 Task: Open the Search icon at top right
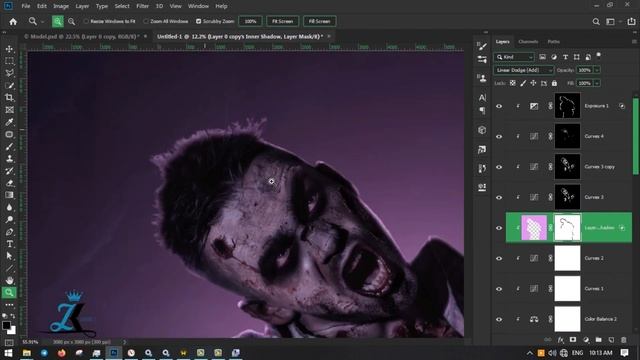(596, 22)
